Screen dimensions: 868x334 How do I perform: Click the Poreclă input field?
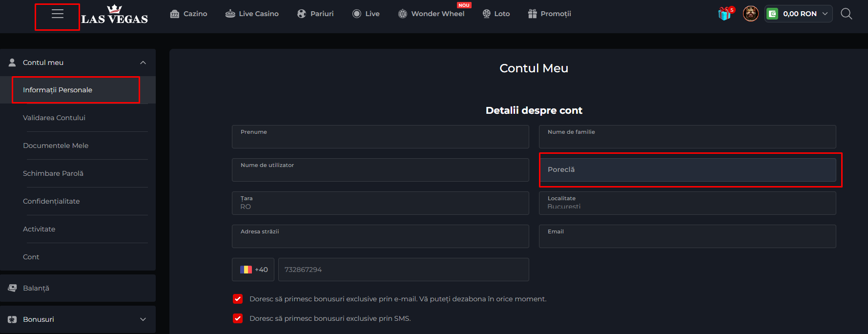pyautogui.click(x=687, y=170)
